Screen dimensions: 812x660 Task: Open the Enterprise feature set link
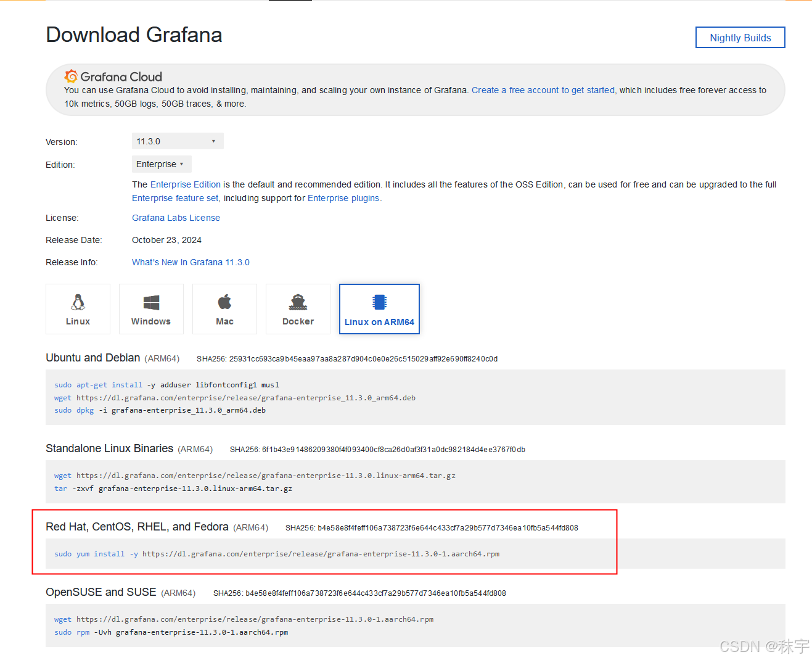(x=175, y=198)
